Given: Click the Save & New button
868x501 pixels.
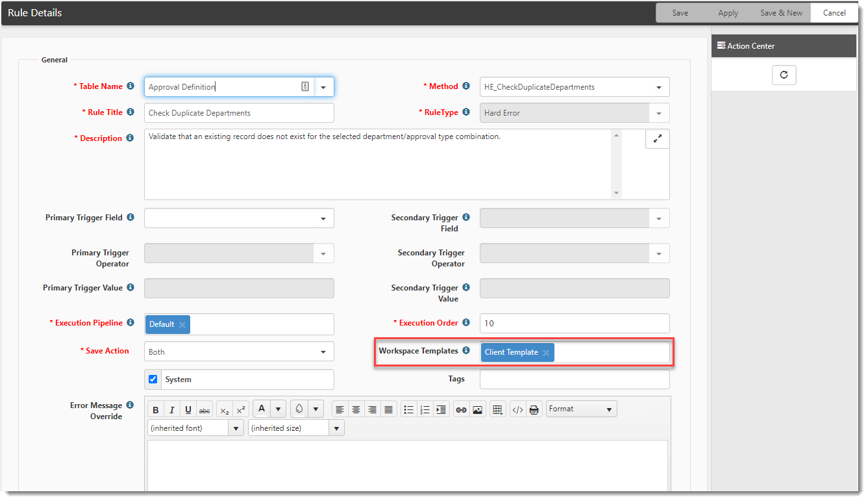Looking at the screenshot, I should coord(781,13).
